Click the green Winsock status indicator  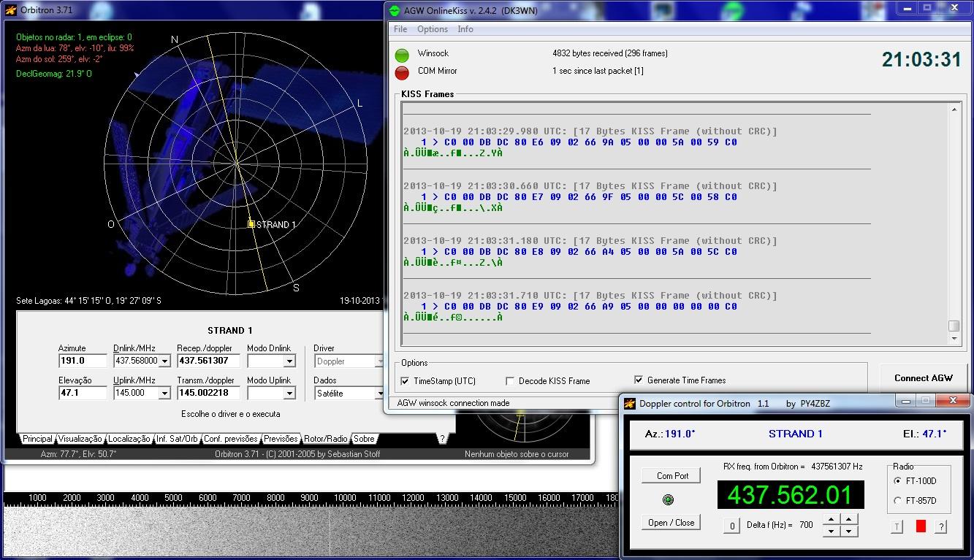402,55
